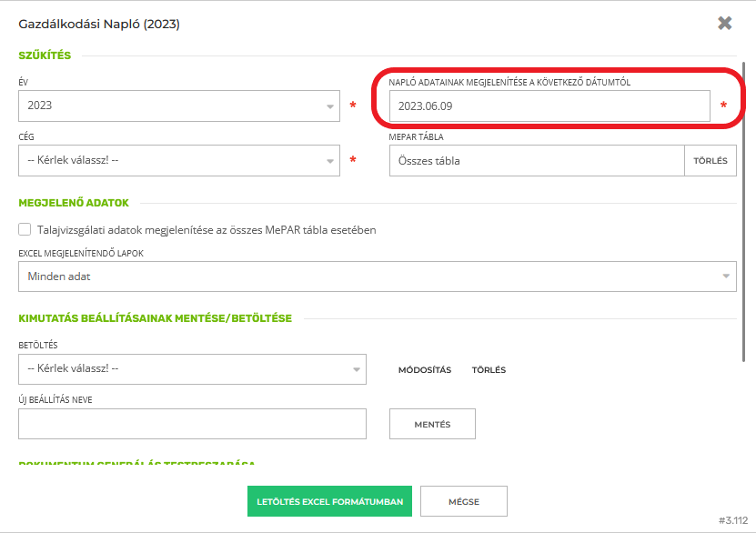Focus the Új beállítás neve text field
The image size is (756, 533).
point(192,424)
